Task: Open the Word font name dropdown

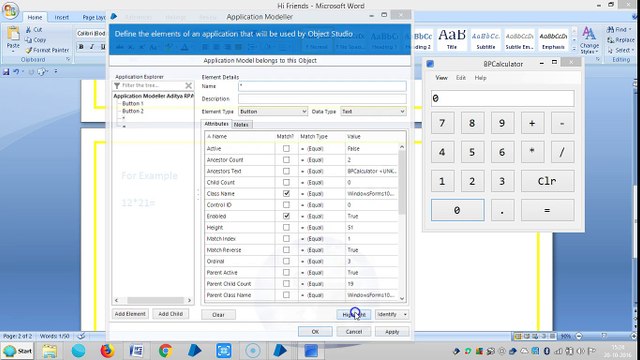Action: [91, 33]
